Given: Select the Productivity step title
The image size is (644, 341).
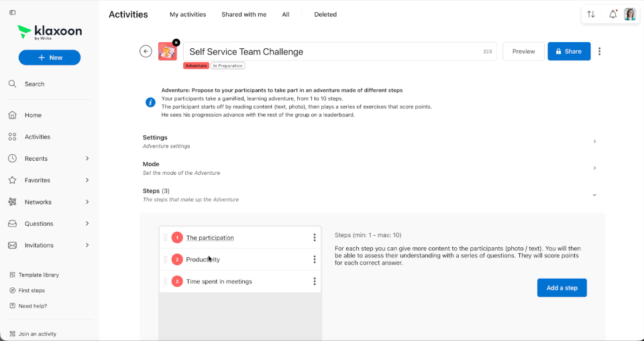Looking at the screenshot, I should tap(203, 259).
